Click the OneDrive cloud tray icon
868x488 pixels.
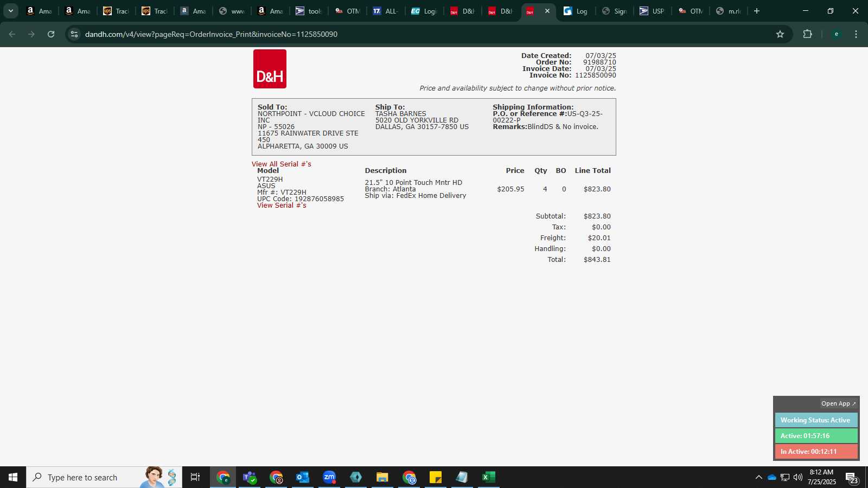click(771, 477)
